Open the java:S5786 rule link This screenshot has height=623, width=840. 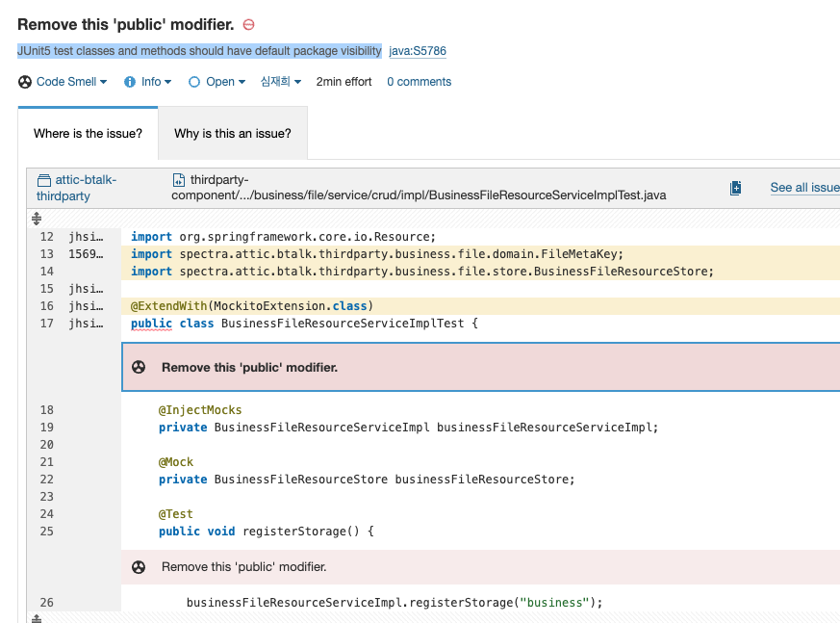click(418, 51)
